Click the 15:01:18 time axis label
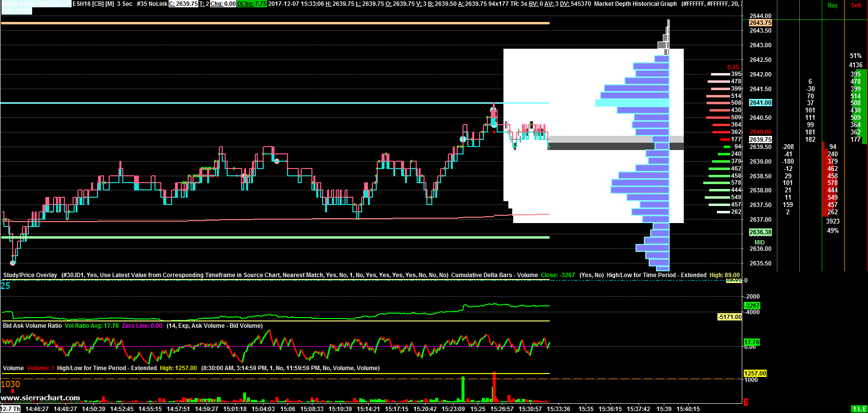868x413 pixels. tap(235, 409)
